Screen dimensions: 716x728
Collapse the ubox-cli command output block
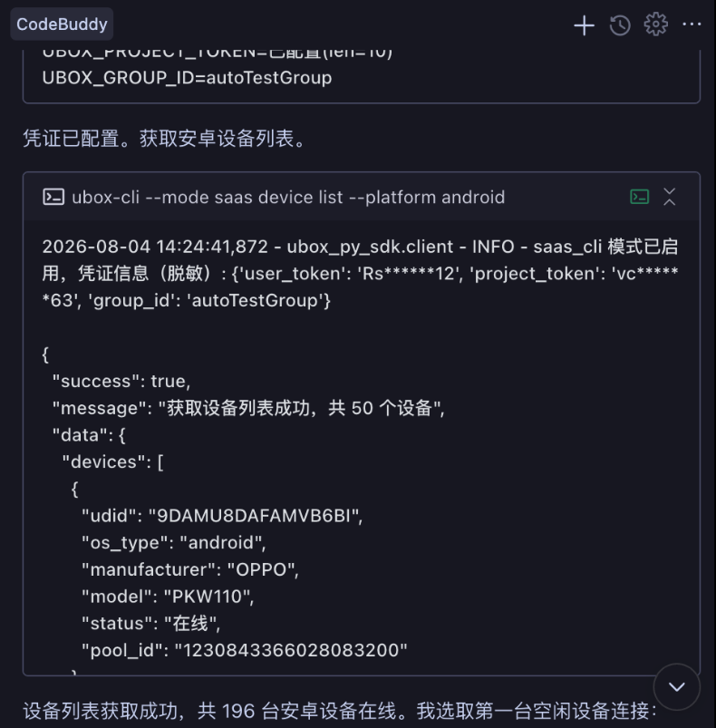[x=669, y=197]
